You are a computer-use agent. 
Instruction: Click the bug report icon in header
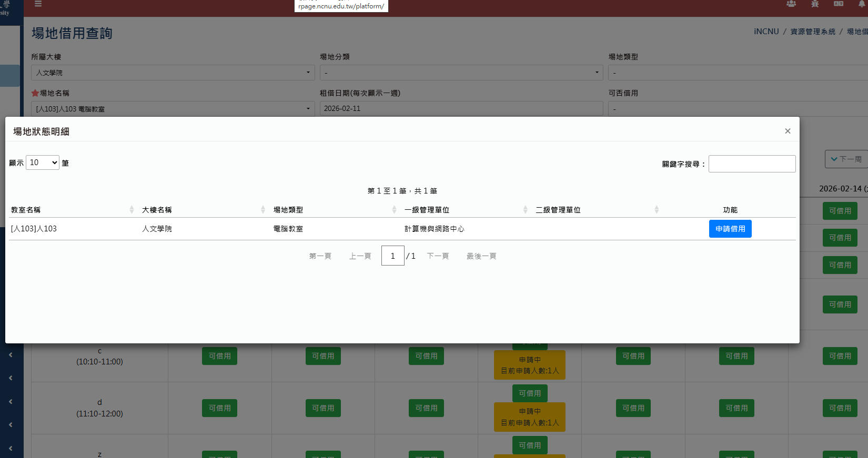pyautogui.click(x=815, y=4)
